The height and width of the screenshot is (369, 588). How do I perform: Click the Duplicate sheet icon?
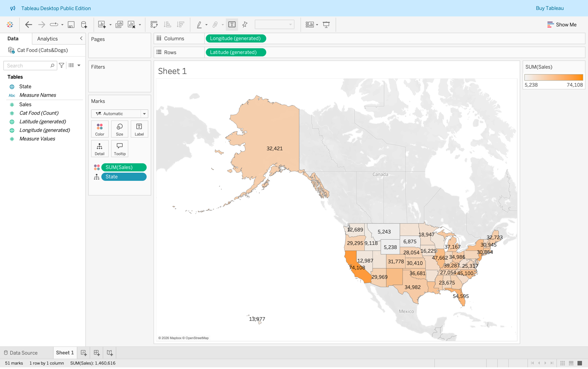point(119,25)
